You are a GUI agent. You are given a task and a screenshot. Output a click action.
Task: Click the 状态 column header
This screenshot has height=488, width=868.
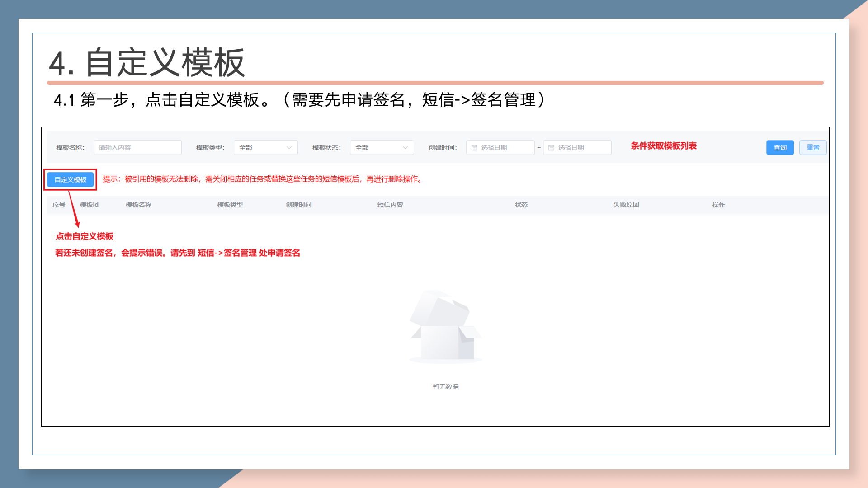[521, 205]
